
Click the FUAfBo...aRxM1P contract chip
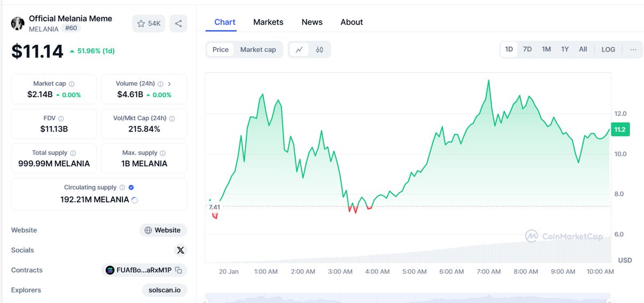click(144, 270)
